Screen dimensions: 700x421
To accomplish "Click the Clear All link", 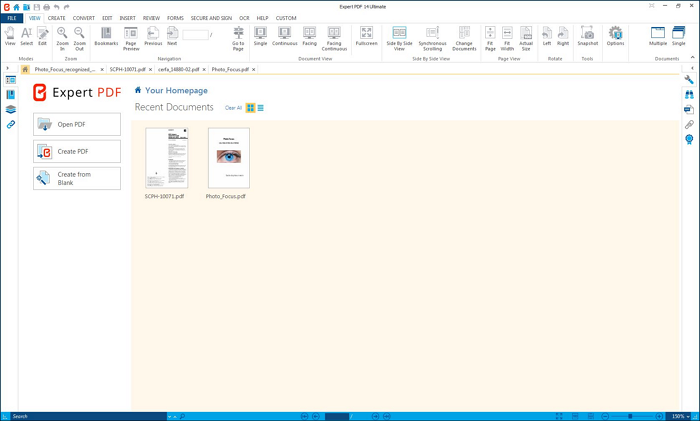I will tap(232, 107).
